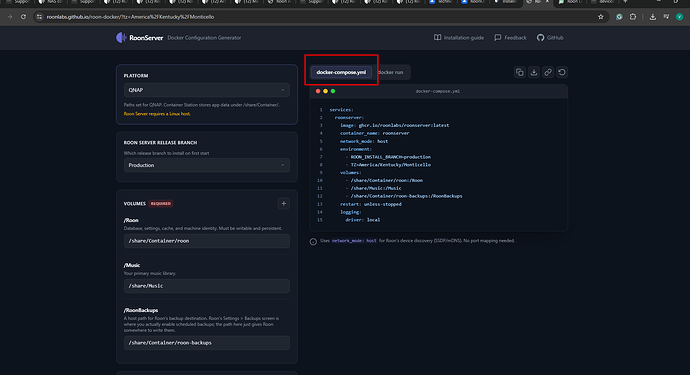Click the green extension icon in the toolbar
The height and width of the screenshot is (375, 690).
coord(619,17)
